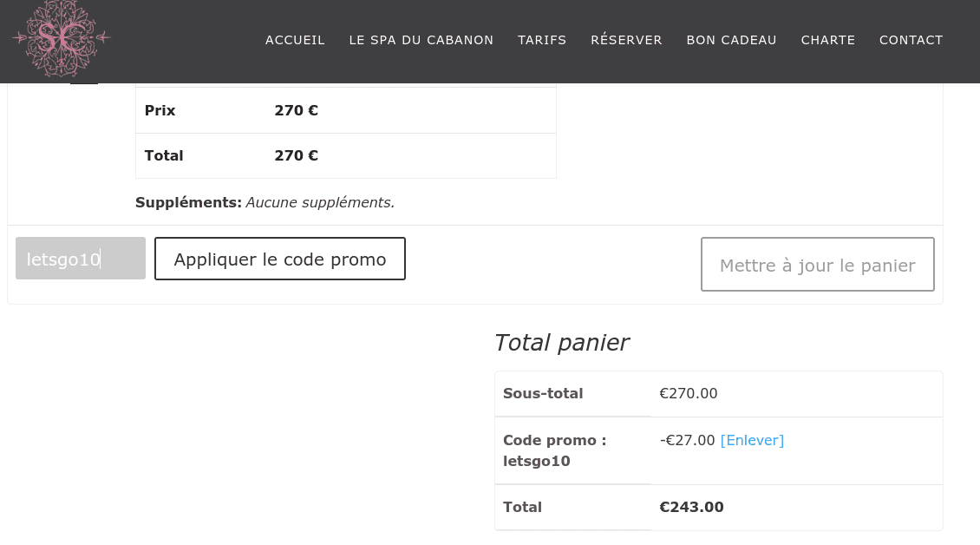980x545 pixels.
Task: Click the final total €243.00 value
Action: point(691,508)
